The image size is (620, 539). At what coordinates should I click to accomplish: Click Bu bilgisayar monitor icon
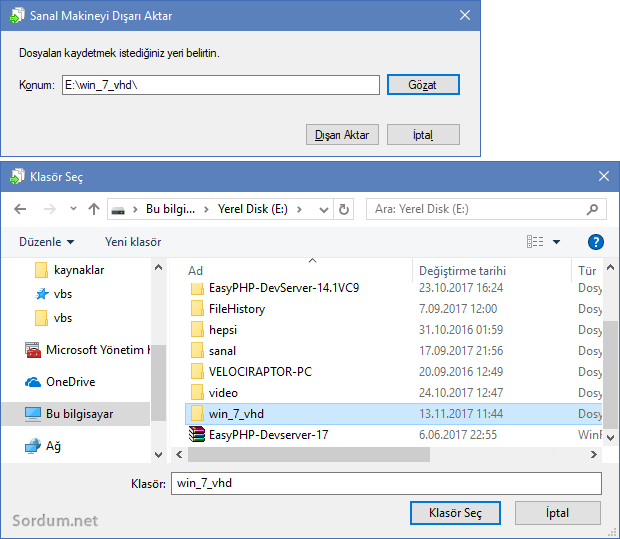click(32, 414)
